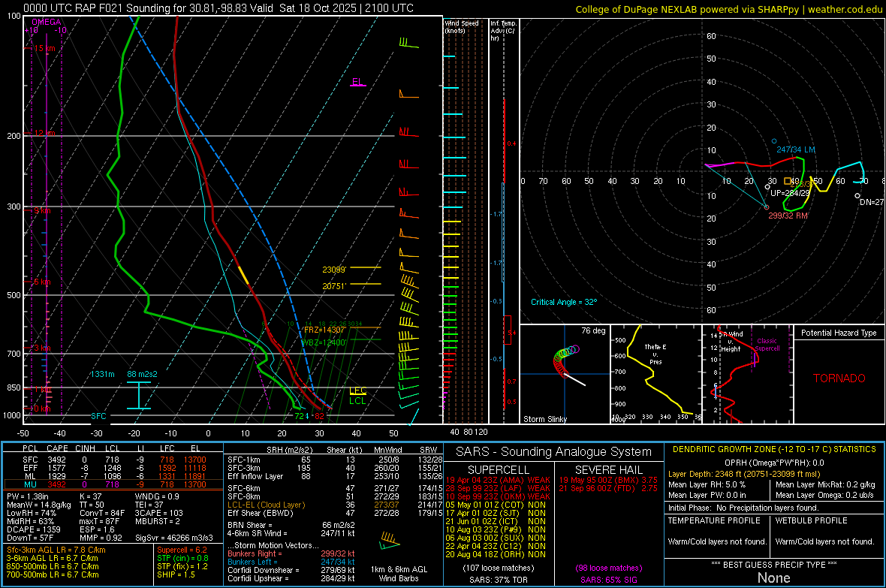Click the SARS - Sounding Analogue System title

coord(554,452)
